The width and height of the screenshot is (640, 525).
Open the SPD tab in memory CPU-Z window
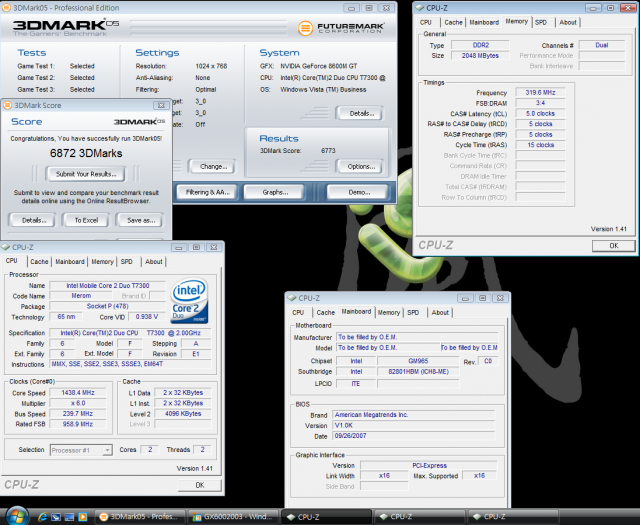tap(541, 22)
